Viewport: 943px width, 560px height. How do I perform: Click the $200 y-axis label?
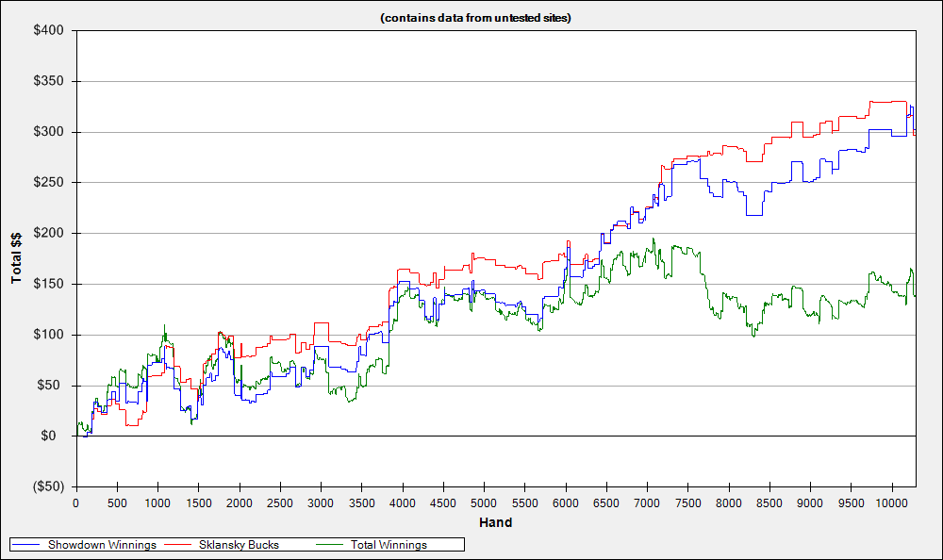pyautogui.click(x=49, y=234)
